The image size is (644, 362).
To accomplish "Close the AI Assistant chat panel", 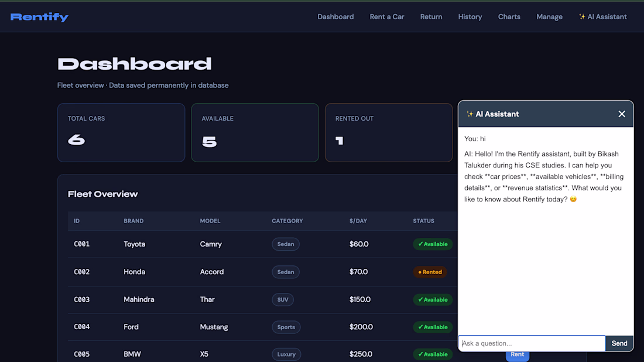I will click(622, 114).
